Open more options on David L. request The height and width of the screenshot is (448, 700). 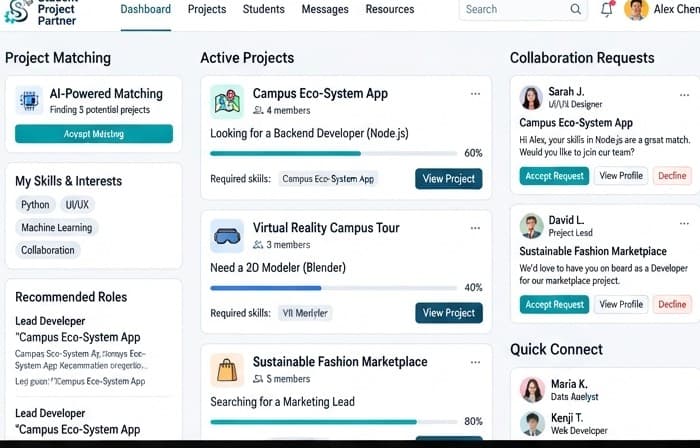(x=684, y=224)
